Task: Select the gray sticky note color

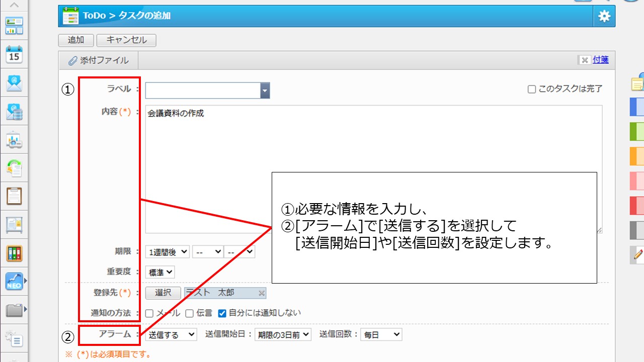Action: (637, 230)
